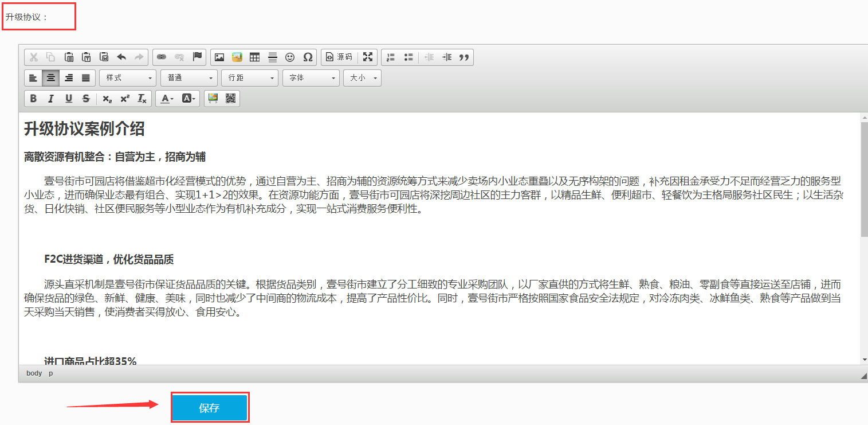The image size is (868, 425).
Task: Select the p element in the path bar
Action: coord(50,373)
